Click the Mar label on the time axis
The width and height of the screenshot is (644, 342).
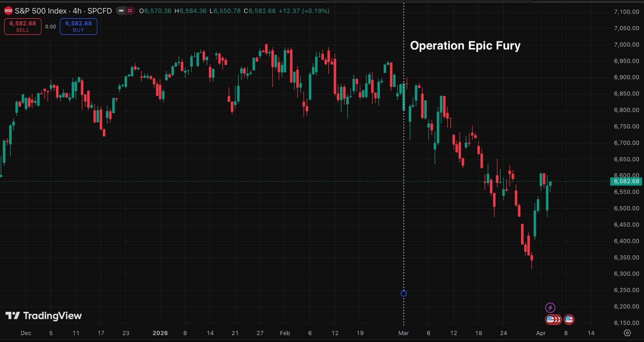pos(403,333)
